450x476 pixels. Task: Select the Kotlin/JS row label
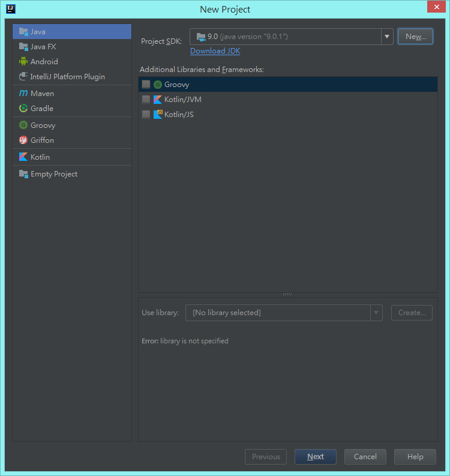coord(179,115)
